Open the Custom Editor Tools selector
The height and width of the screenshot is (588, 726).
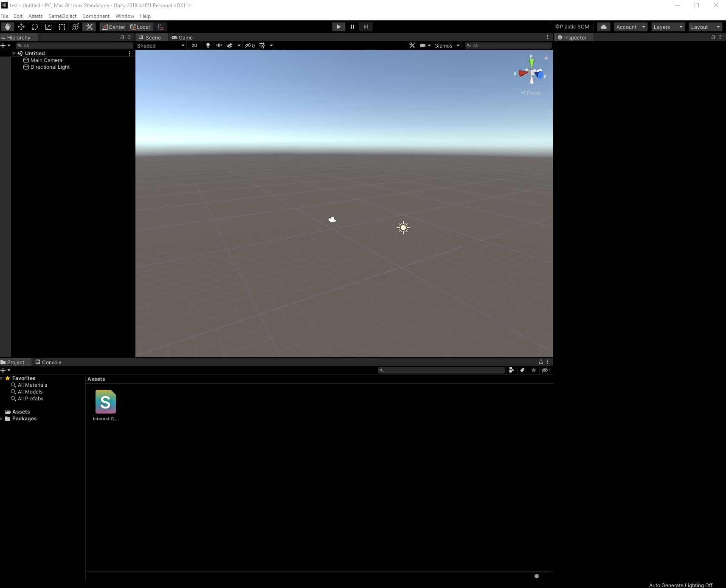tap(89, 26)
